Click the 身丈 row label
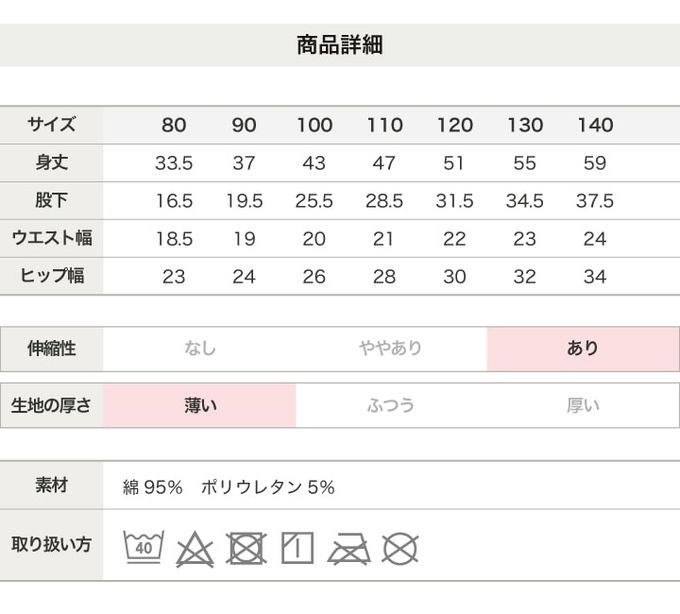The width and height of the screenshot is (680, 614). (x=51, y=163)
